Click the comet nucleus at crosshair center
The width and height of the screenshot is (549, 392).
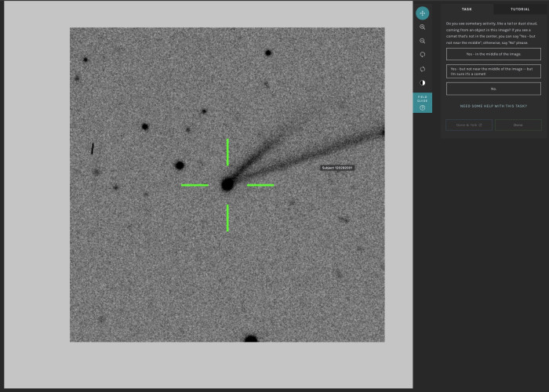tap(227, 184)
